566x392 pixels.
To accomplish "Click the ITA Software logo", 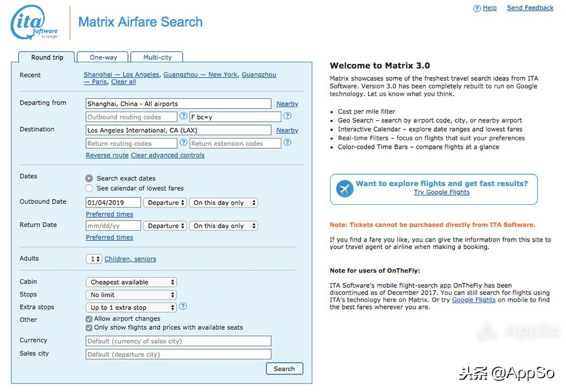I will pyautogui.click(x=35, y=23).
